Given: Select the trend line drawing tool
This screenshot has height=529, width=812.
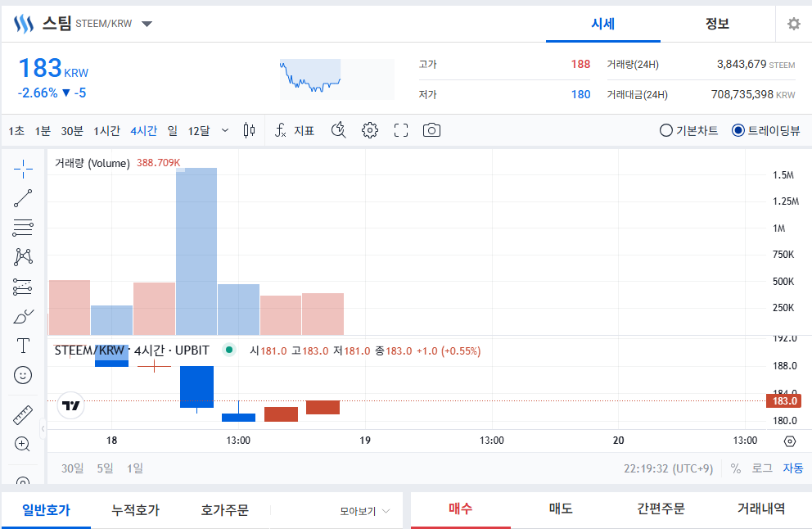Looking at the screenshot, I should [x=23, y=198].
